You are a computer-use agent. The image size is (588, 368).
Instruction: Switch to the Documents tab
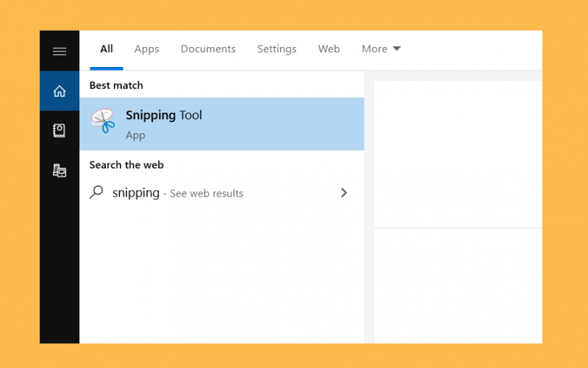pyautogui.click(x=208, y=49)
